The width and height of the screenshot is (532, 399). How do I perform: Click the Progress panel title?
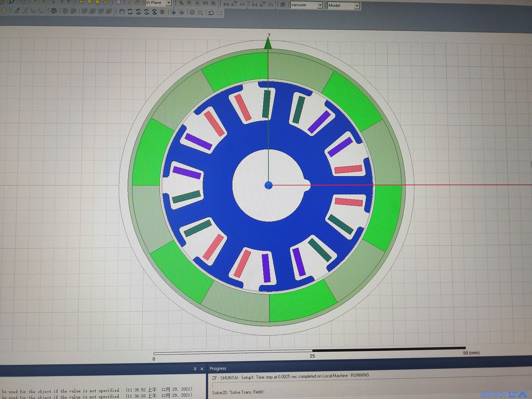coord(218,368)
